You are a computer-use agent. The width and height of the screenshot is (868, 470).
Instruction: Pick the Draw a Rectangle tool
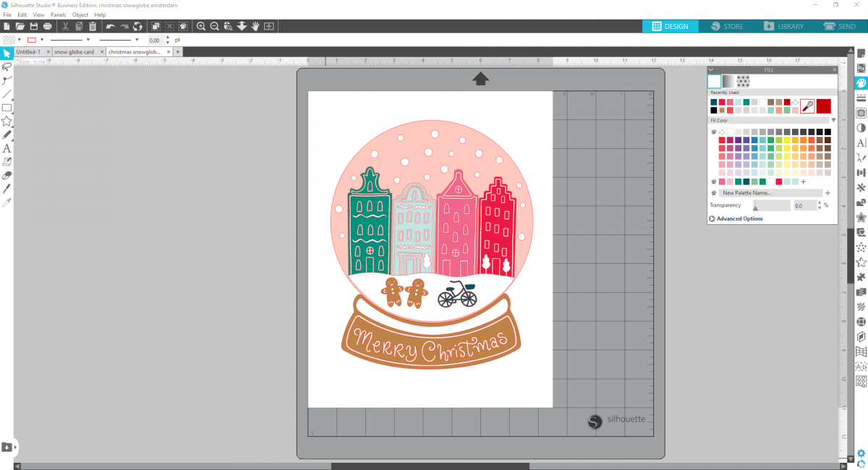7,108
